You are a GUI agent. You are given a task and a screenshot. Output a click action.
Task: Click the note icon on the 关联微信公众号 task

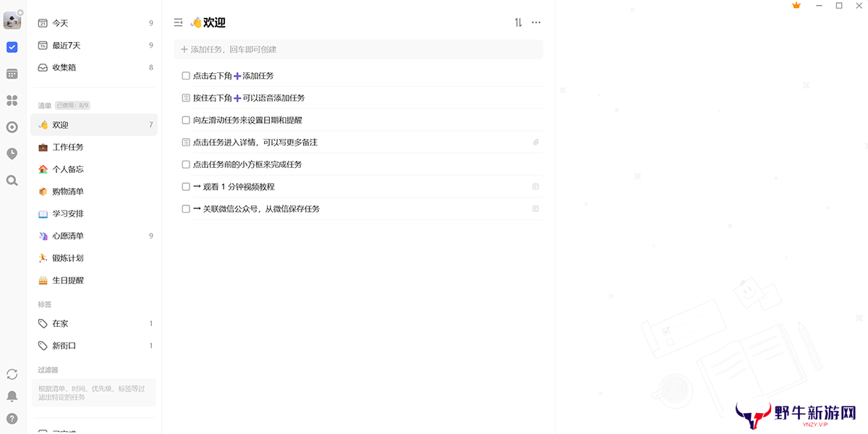point(536,209)
